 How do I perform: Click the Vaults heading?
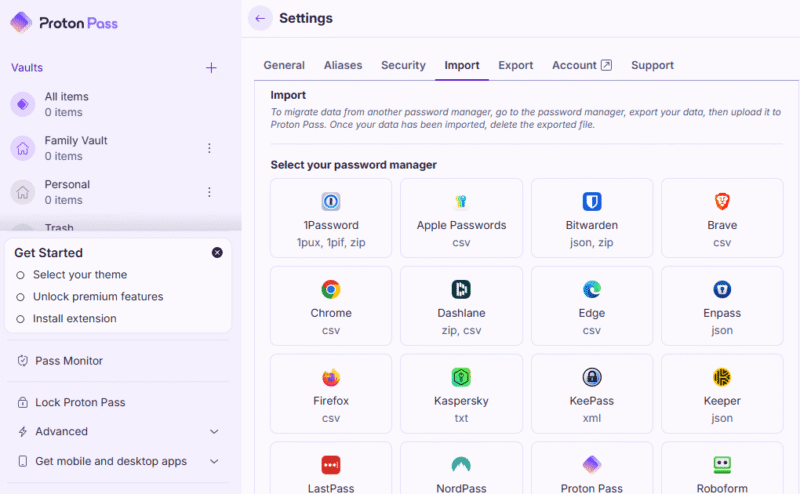point(27,67)
